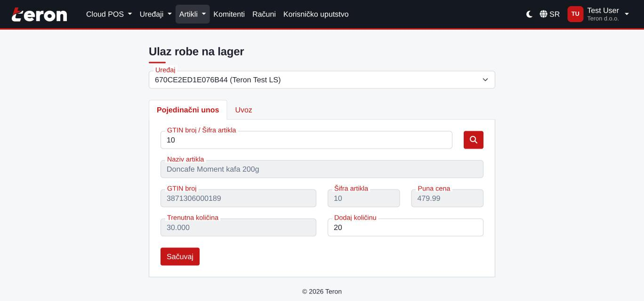Click the Ulaz robe na lager heading
The height and width of the screenshot is (301, 644).
point(196,52)
